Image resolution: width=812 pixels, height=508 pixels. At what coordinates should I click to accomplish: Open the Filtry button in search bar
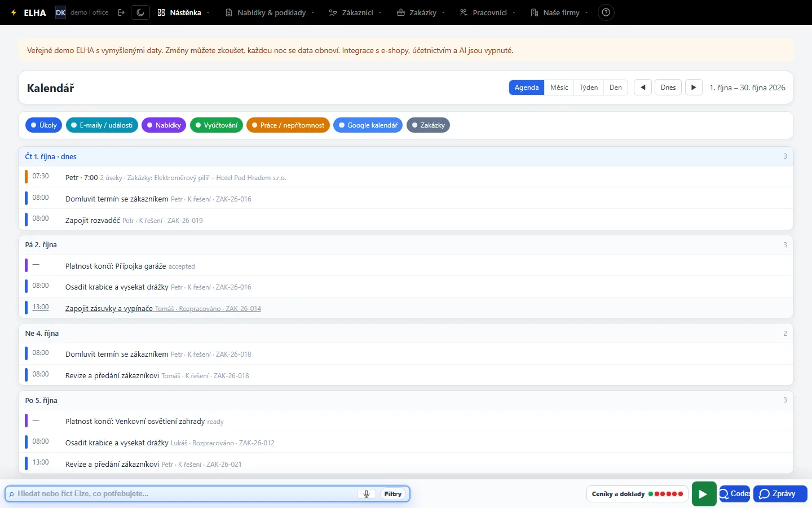[393, 494]
